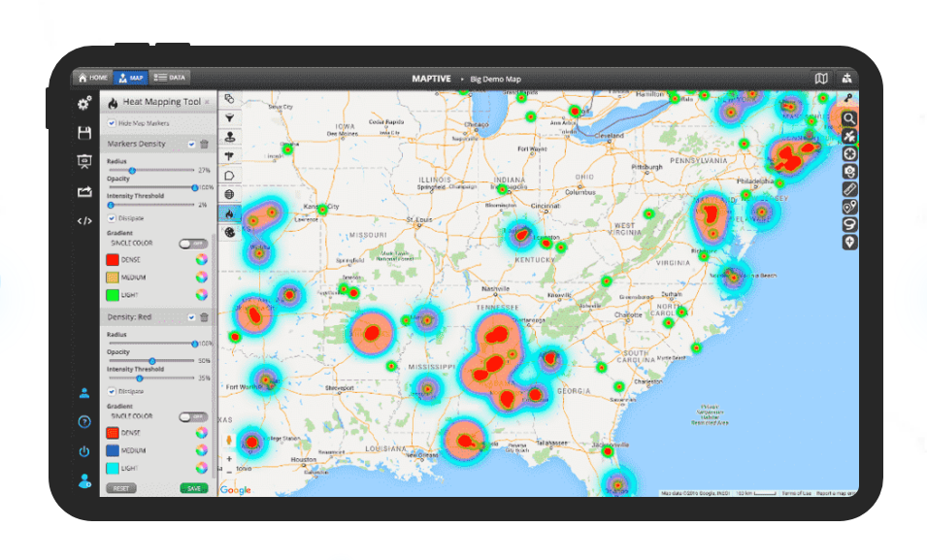Open the pie chart tool

tap(229, 232)
